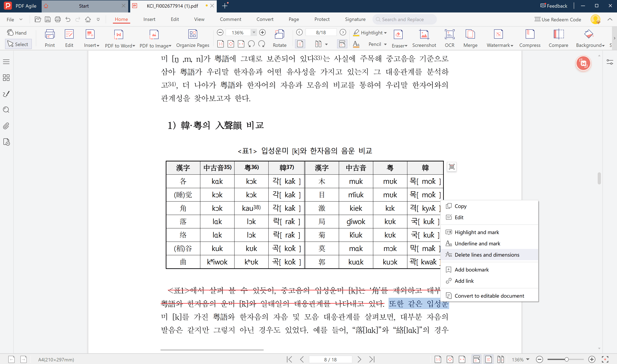
Task: Activate the Select tool
Action: (x=18, y=44)
